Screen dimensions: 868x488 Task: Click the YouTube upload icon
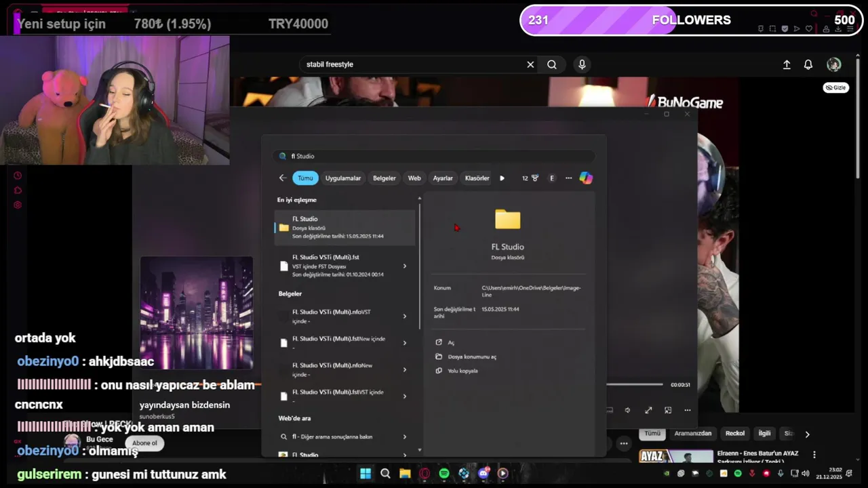pos(787,64)
